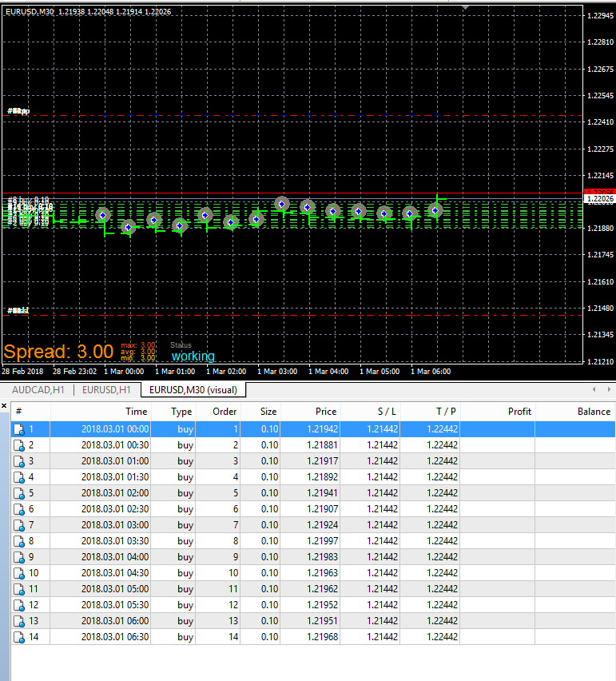Click order icon in row 4
This screenshot has width=616, height=681.
pos(19,477)
